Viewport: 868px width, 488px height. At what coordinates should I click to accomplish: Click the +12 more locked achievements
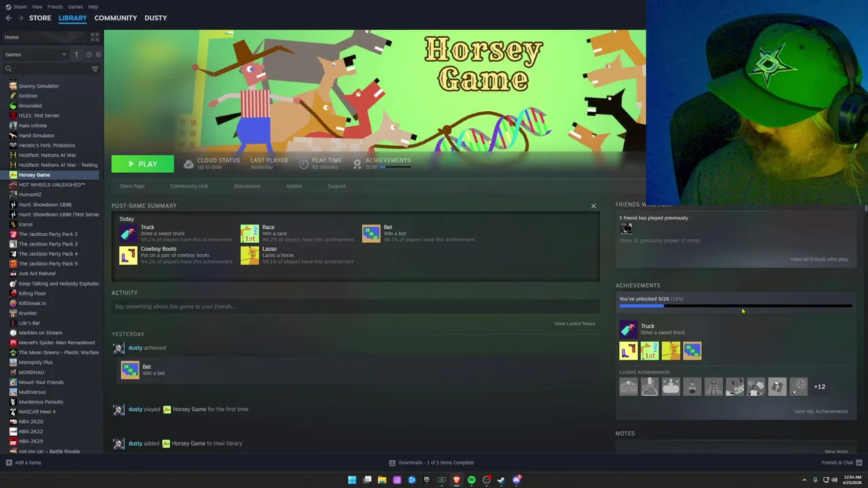click(x=819, y=387)
